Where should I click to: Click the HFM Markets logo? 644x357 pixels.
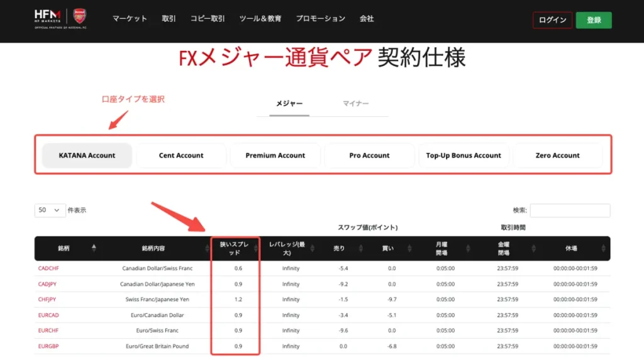pyautogui.click(x=48, y=16)
